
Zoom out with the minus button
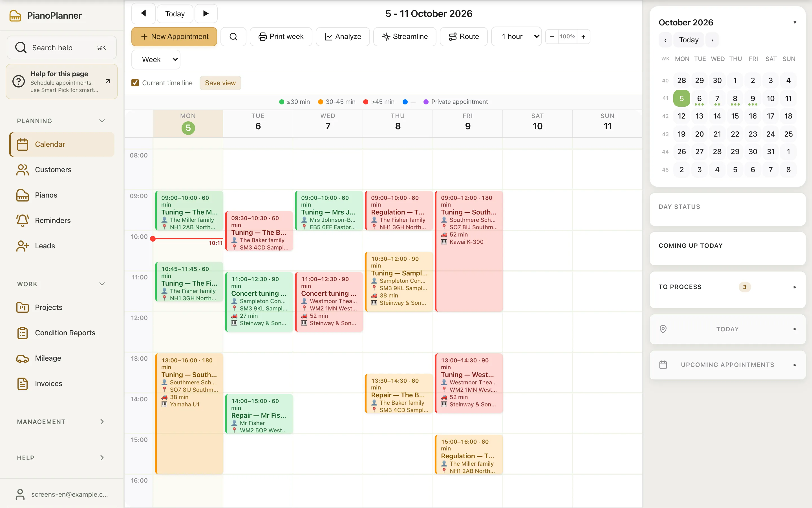552,36
